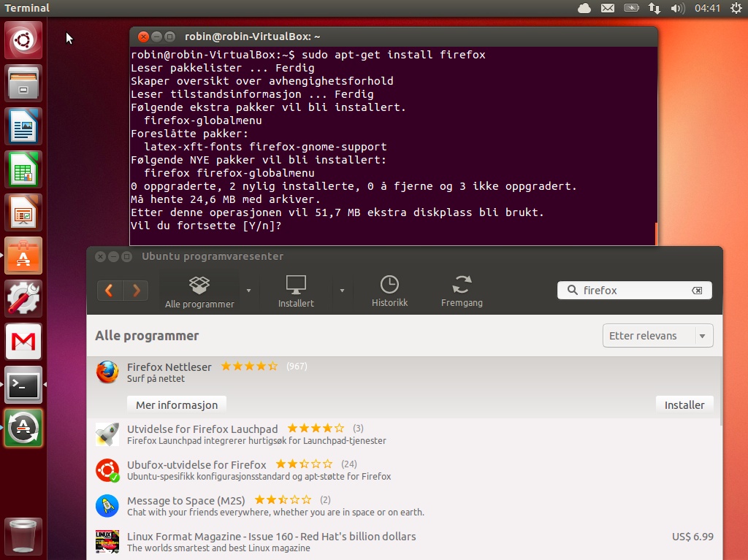Open Gmail launcher icon
The width and height of the screenshot is (748, 560).
pyautogui.click(x=23, y=342)
